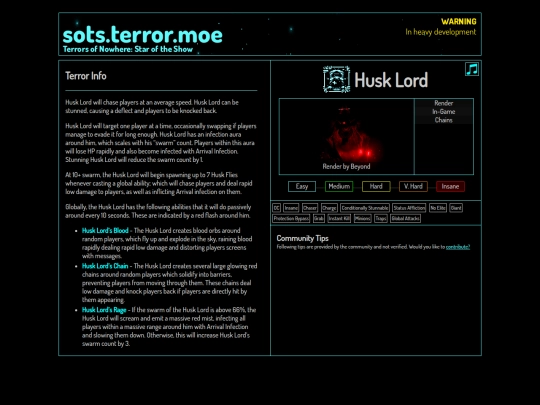The height and width of the screenshot is (405, 540).
Task: Click the Protection Bypass tag
Action: (x=291, y=218)
